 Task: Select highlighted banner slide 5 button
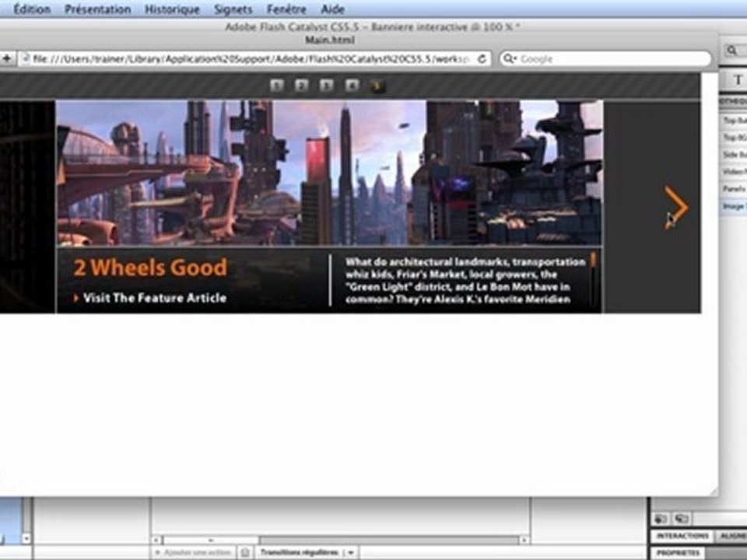(x=377, y=86)
